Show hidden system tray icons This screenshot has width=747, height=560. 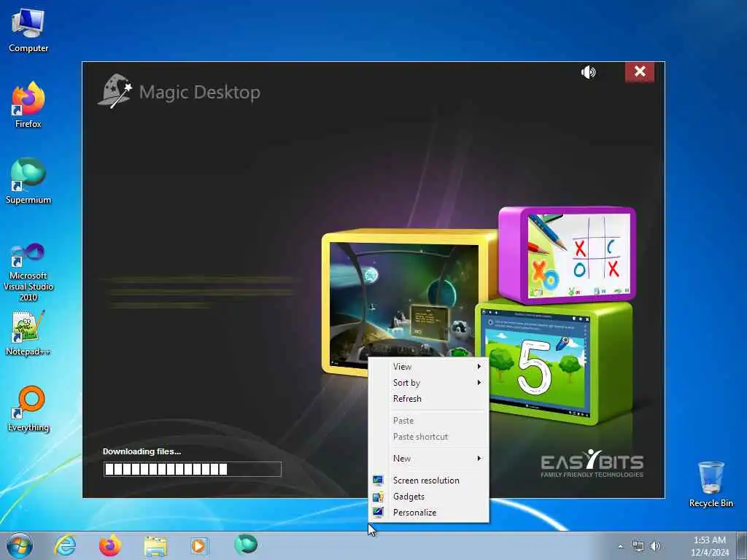(620, 547)
